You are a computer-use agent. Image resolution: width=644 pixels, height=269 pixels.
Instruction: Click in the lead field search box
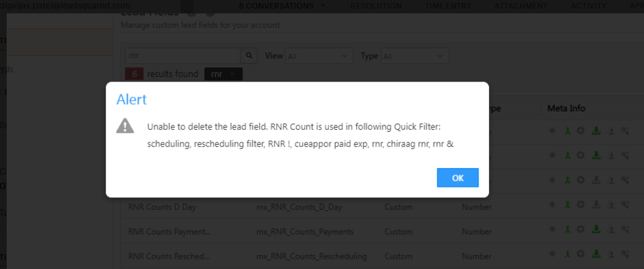(x=182, y=55)
